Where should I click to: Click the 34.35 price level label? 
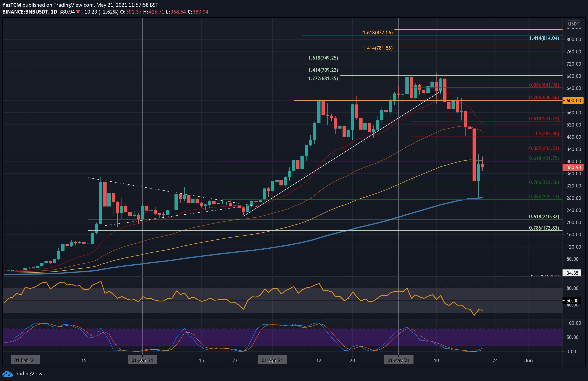pyautogui.click(x=572, y=273)
